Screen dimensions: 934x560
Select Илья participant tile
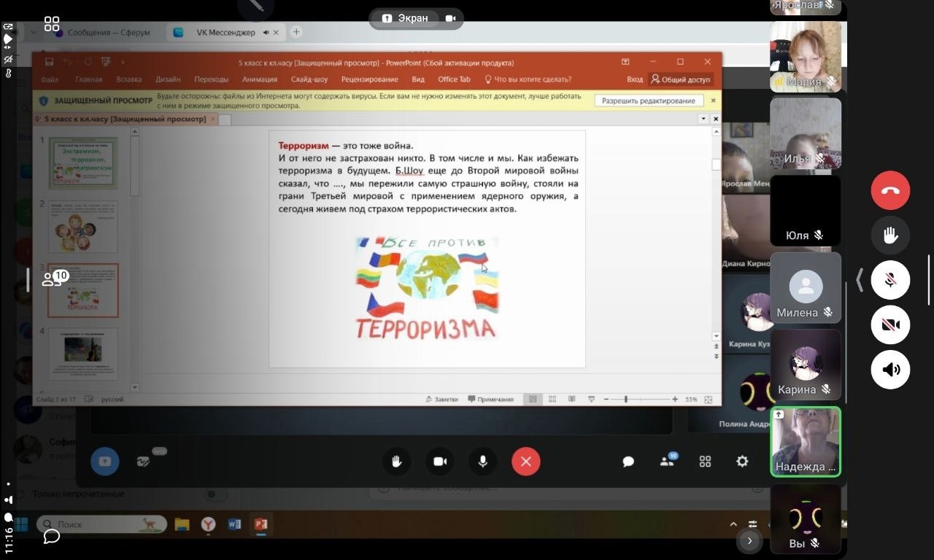point(806,133)
